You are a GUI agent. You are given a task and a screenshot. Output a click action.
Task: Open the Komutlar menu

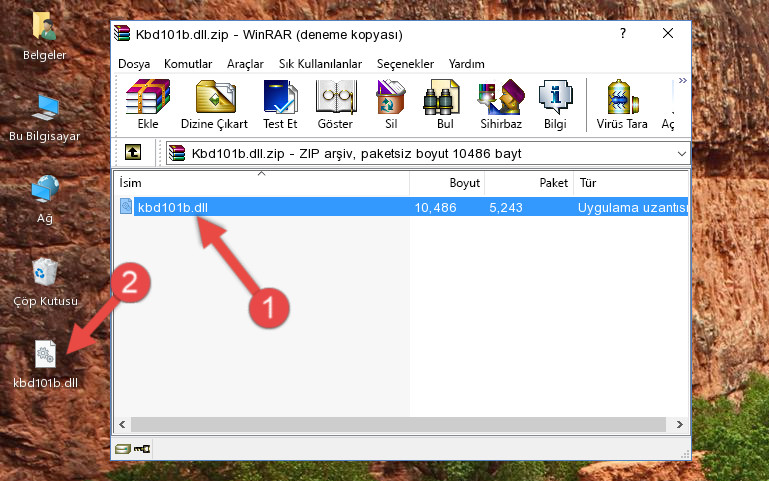[188, 64]
